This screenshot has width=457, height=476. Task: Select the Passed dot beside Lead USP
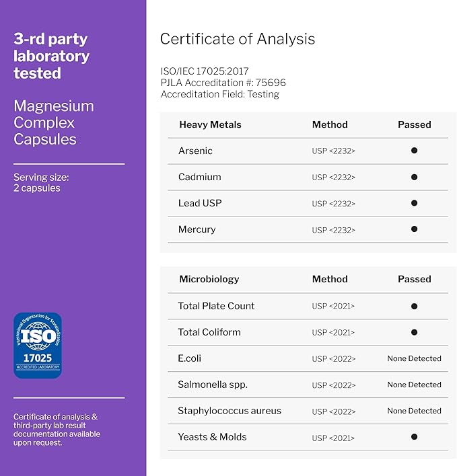point(414,203)
